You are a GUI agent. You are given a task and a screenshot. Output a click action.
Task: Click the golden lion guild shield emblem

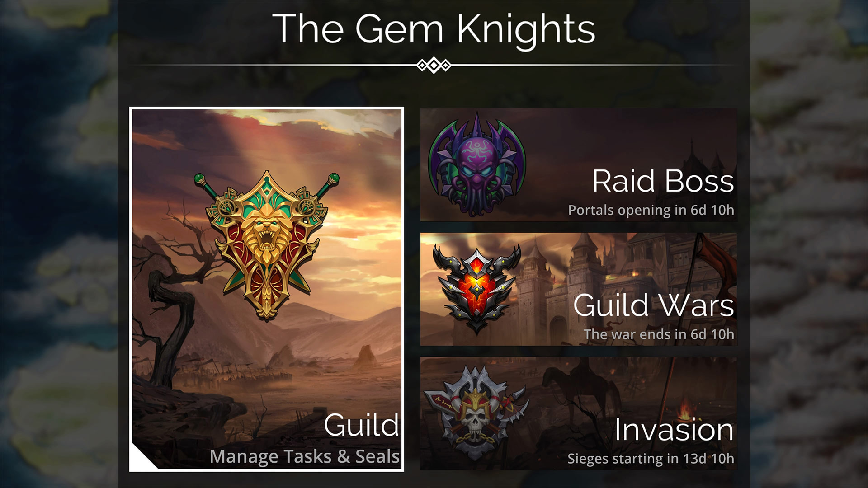[267, 245]
